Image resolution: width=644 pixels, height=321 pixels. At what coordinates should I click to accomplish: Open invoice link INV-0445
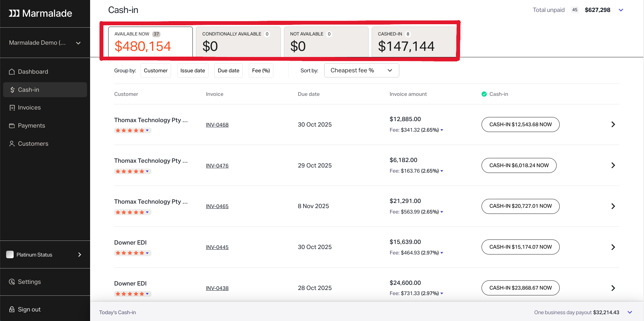tap(217, 247)
